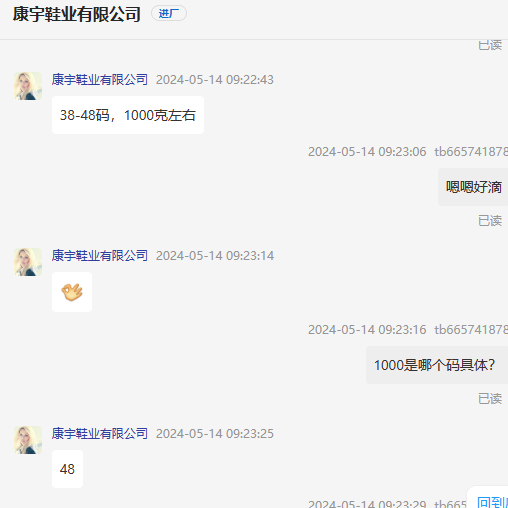Click sender name on 09:23:14 message

tap(100, 256)
